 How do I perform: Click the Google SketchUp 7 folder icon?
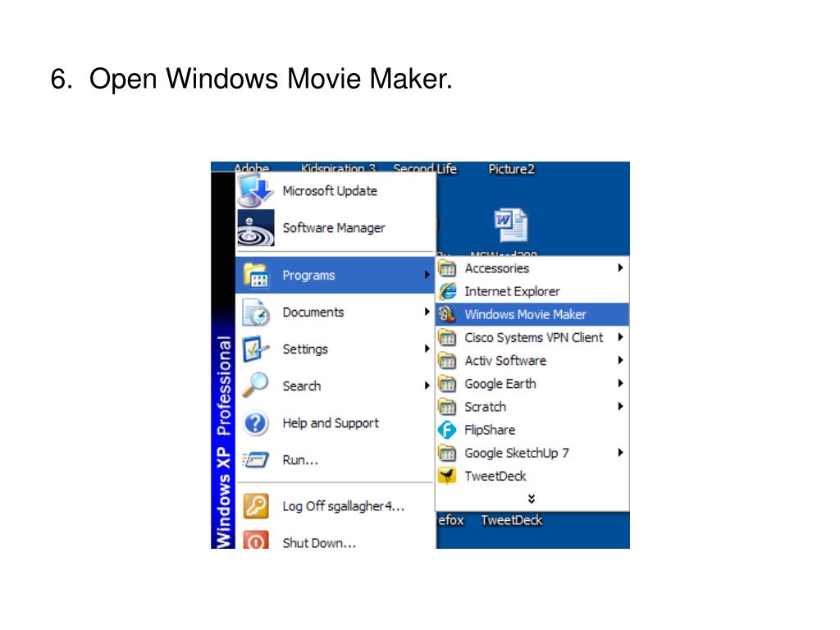[447, 453]
